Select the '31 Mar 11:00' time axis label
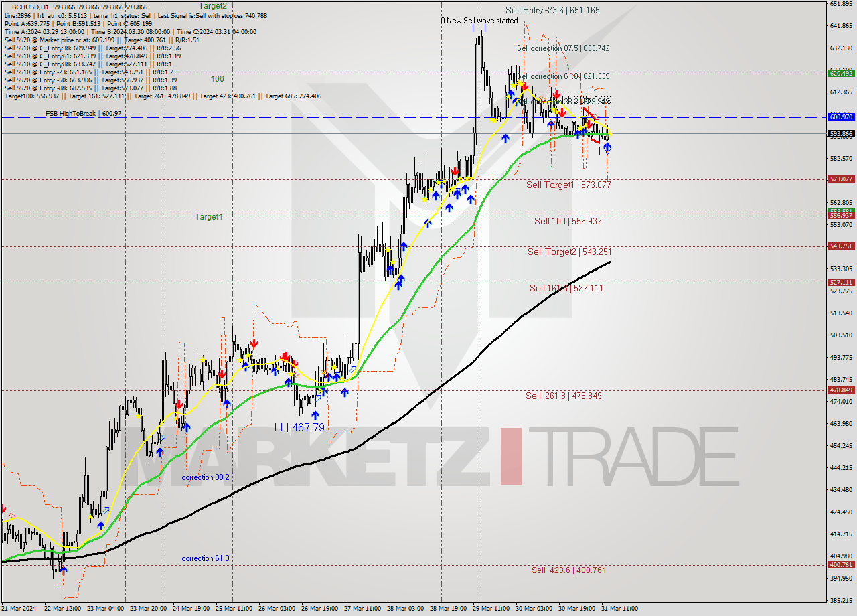This screenshot has width=857, height=616. [619, 609]
